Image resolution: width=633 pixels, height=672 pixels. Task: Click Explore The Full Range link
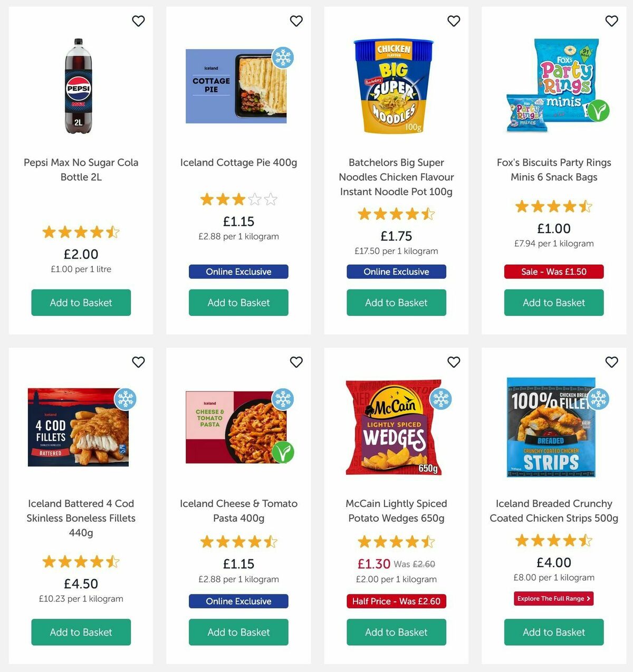pyautogui.click(x=553, y=599)
